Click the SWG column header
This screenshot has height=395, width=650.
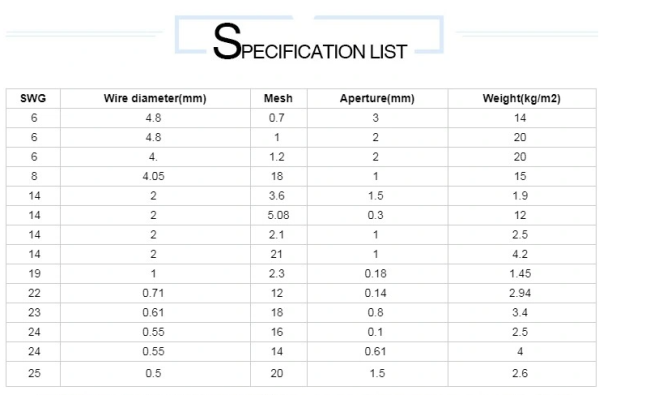33,99
